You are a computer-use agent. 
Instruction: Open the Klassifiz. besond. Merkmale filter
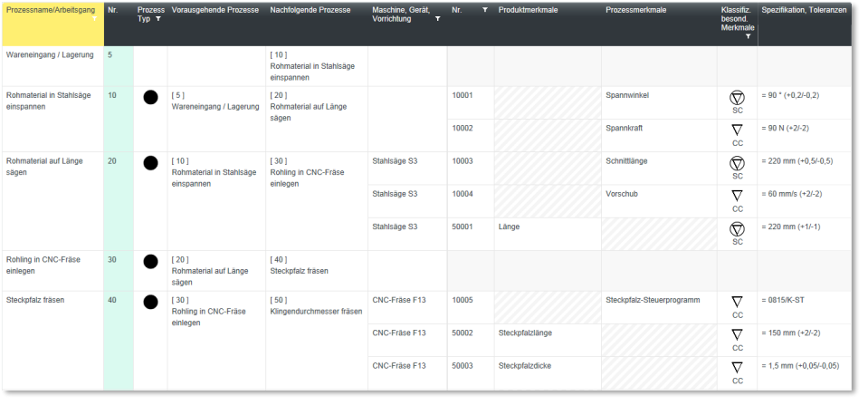click(x=749, y=36)
